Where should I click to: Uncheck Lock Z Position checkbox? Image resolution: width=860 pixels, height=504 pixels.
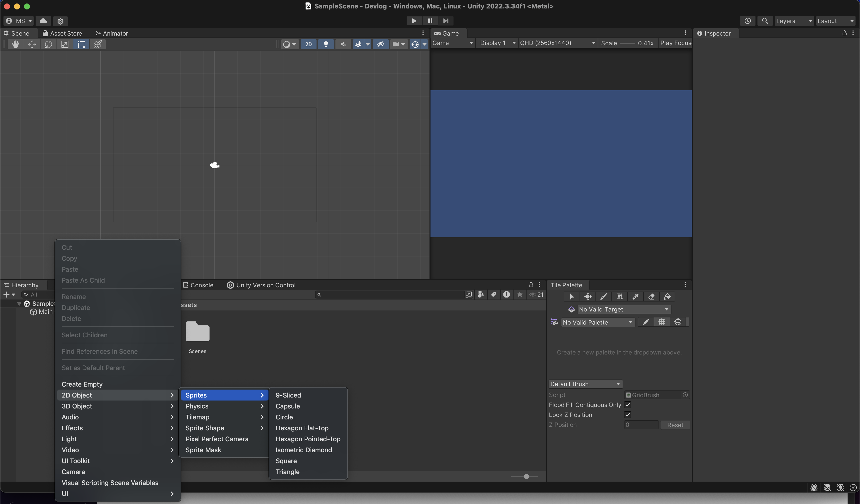(627, 415)
